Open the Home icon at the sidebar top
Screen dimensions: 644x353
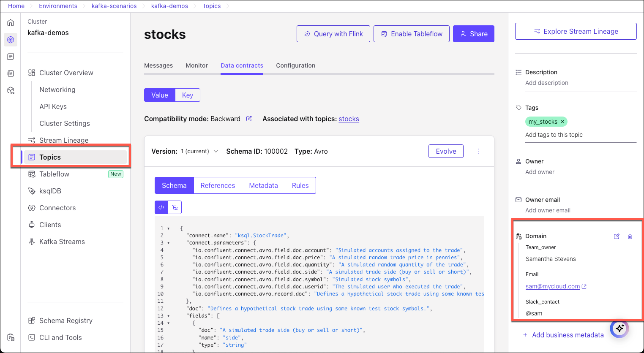(10, 22)
